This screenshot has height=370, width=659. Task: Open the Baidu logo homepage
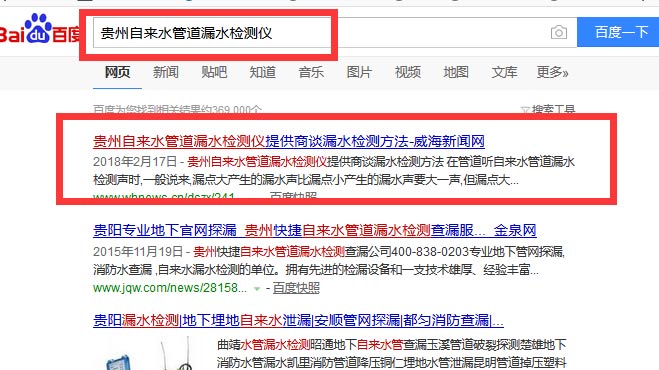(x=40, y=29)
